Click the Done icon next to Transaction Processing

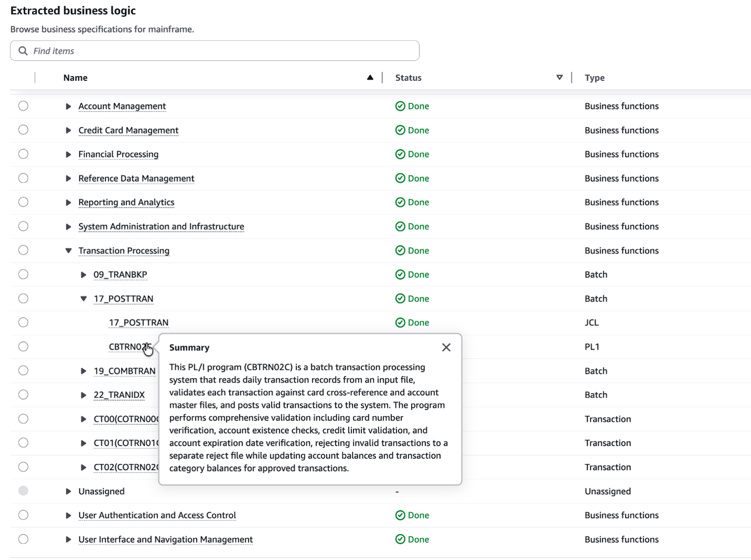click(x=401, y=251)
